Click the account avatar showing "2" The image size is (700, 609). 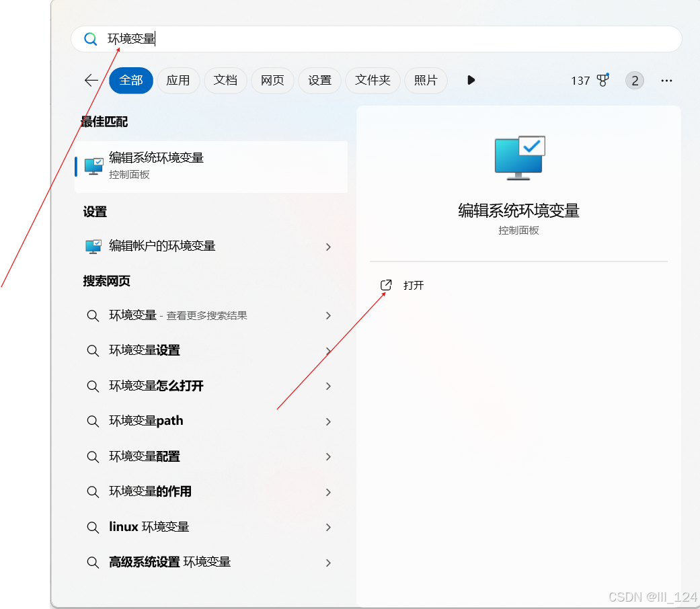pyautogui.click(x=634, y=80)
